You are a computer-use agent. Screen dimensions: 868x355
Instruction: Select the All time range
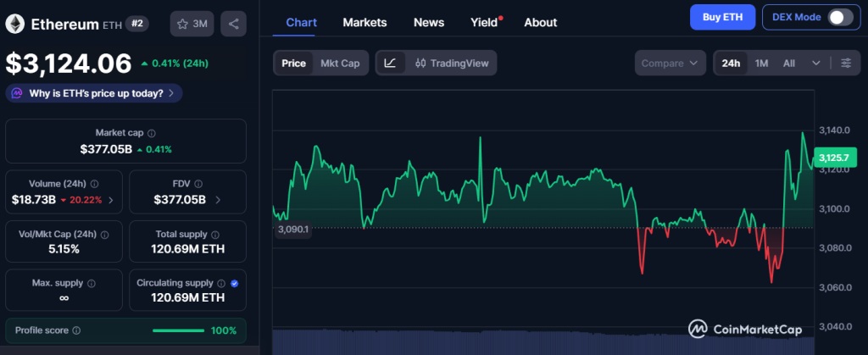pos(789,63)
